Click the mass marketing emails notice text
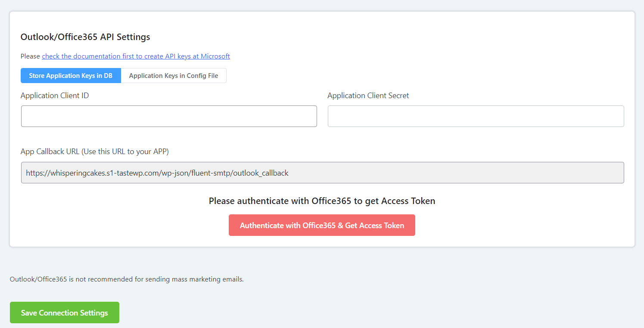644x328 pixels. [x=127, y=279]
